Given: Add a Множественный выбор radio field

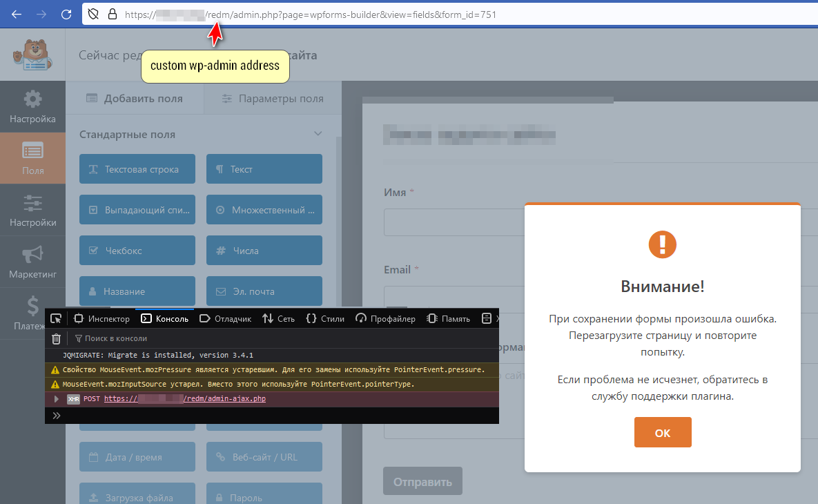Looking at the screenshot, I should point(264,210).
